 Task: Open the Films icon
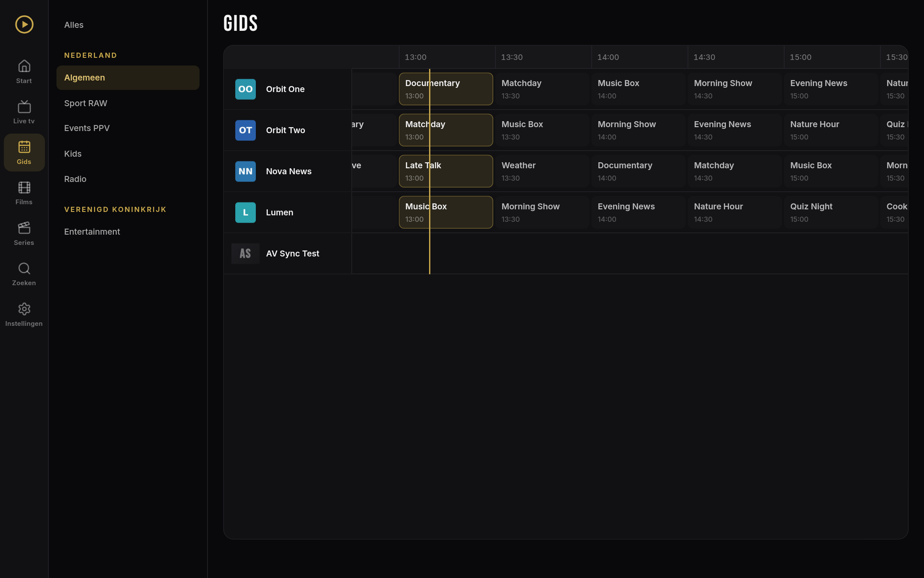tap(24, 188)
